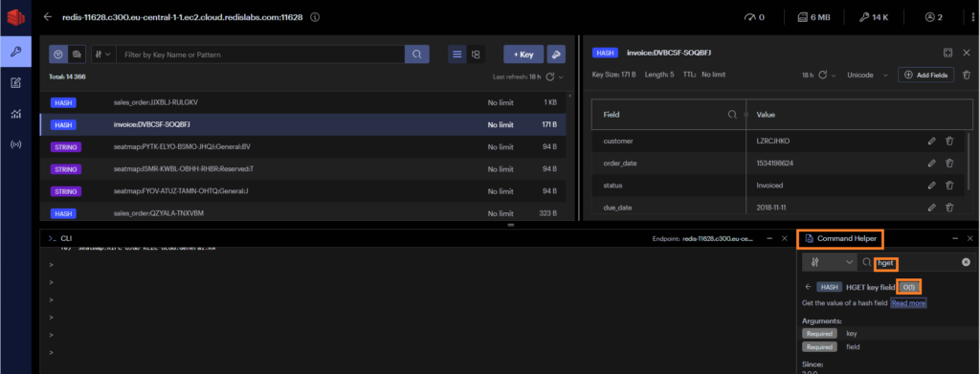Click the 14 K total keys indicator

click(874, 17)
